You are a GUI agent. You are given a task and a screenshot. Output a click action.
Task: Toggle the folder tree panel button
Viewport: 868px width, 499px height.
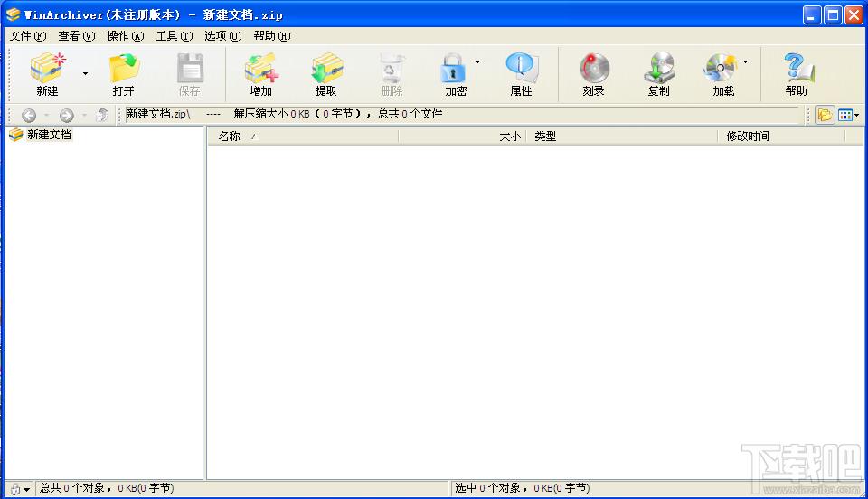(825, 115)
